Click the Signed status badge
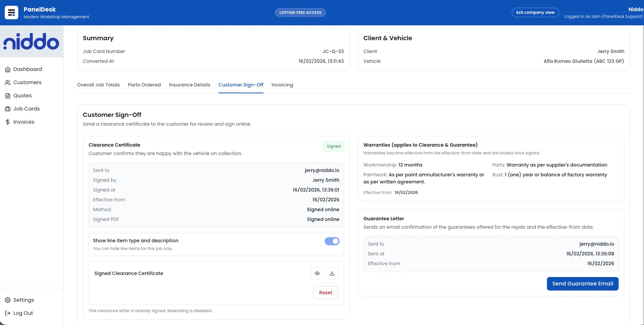Image resolution: width=644 pixels, height=325 pixels. pyautogui.click(x=333, y=146)
